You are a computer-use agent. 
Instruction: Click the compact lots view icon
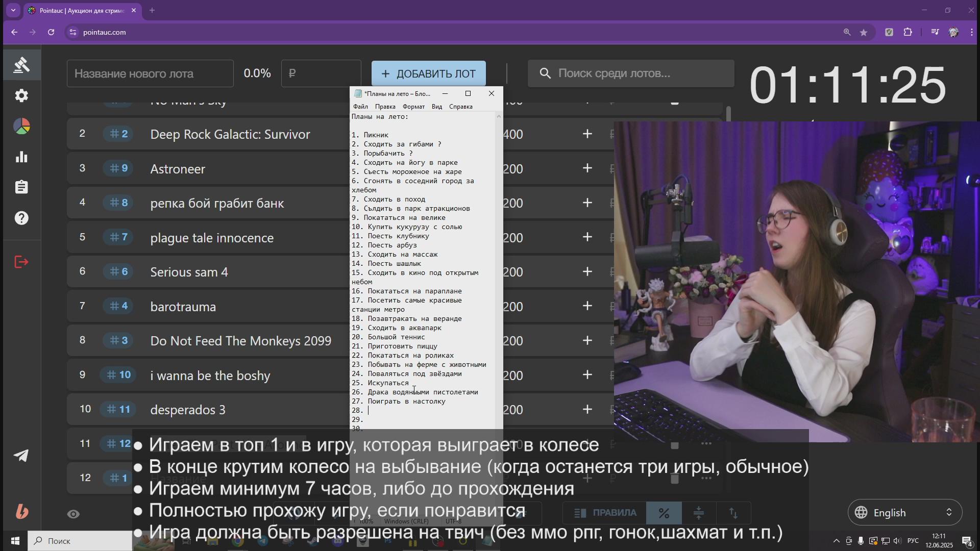pos(699,513)
